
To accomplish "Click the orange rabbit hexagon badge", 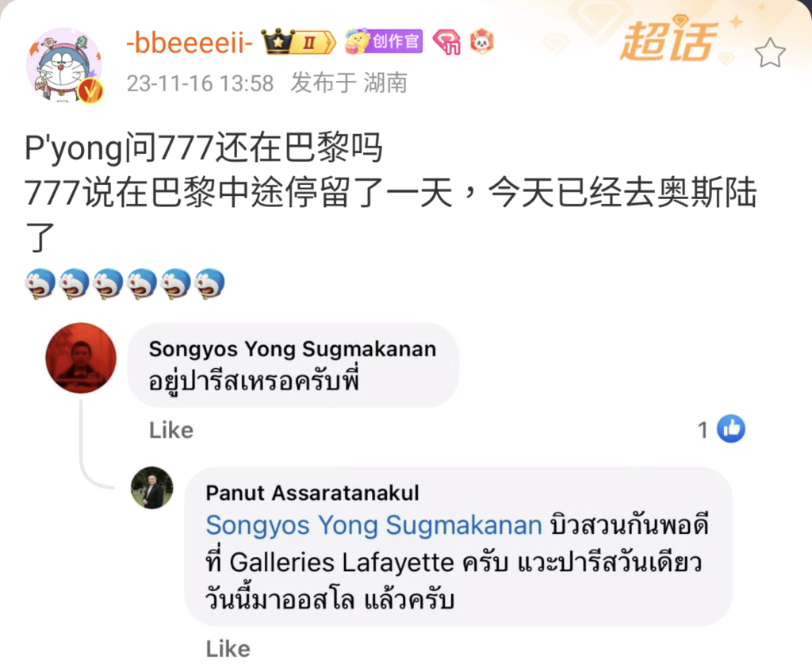I will [x=481, y=42].
